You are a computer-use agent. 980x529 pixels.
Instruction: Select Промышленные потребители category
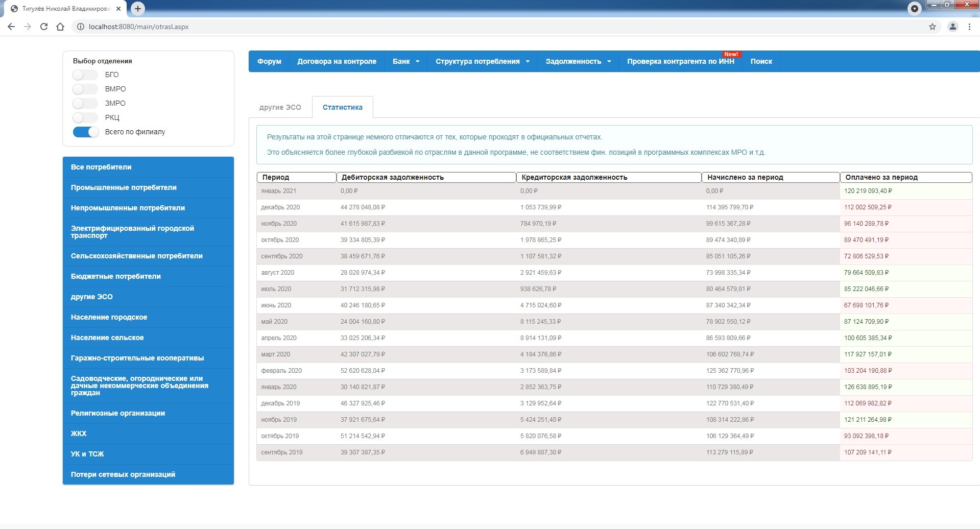tap(148, 187)
